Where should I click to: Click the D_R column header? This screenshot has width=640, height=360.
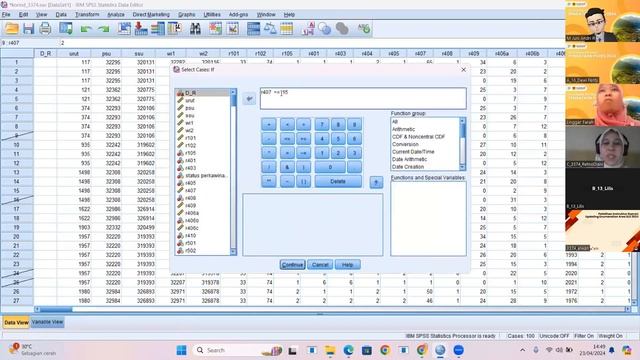(45, 53)
